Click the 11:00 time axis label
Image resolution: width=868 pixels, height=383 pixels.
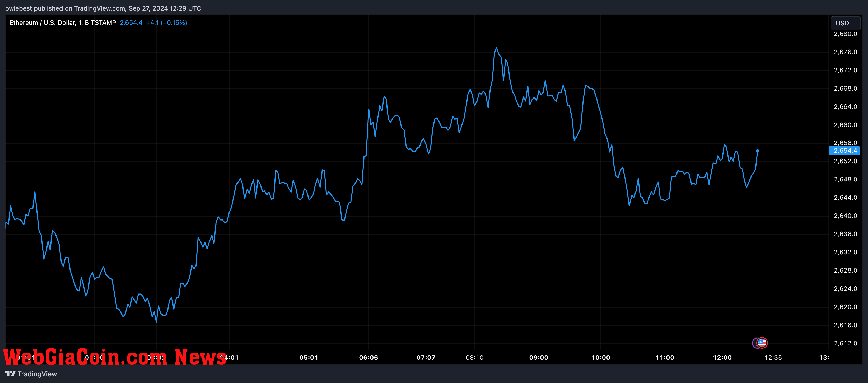665,357
